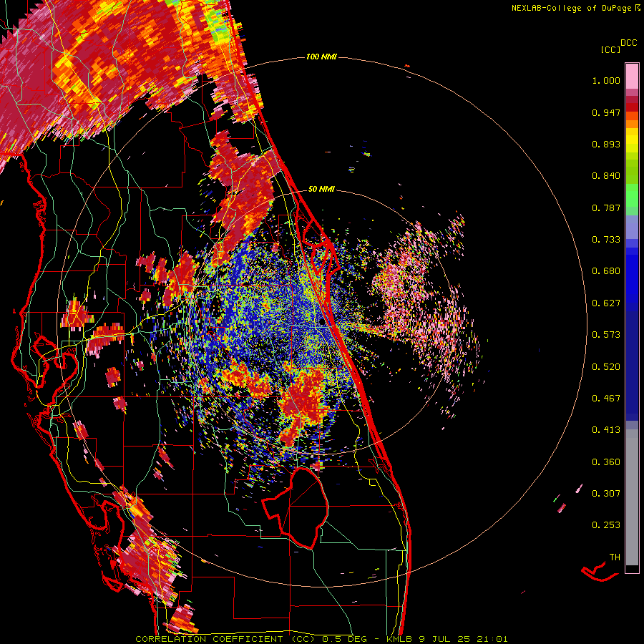Select the CORRELATION COEFFICIENT (CC) caption text
Image resolution: width=644 pixels, height=644 pixels.
click(226, 639)
